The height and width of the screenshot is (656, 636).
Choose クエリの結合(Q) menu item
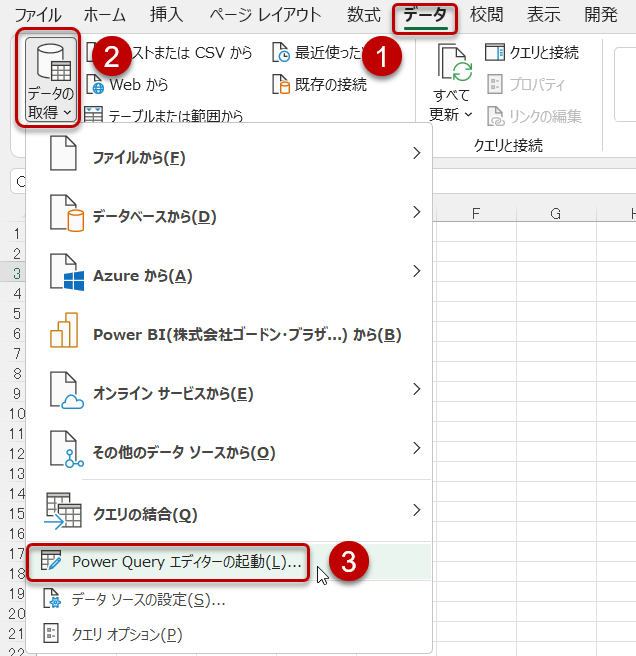click(229, 511)
